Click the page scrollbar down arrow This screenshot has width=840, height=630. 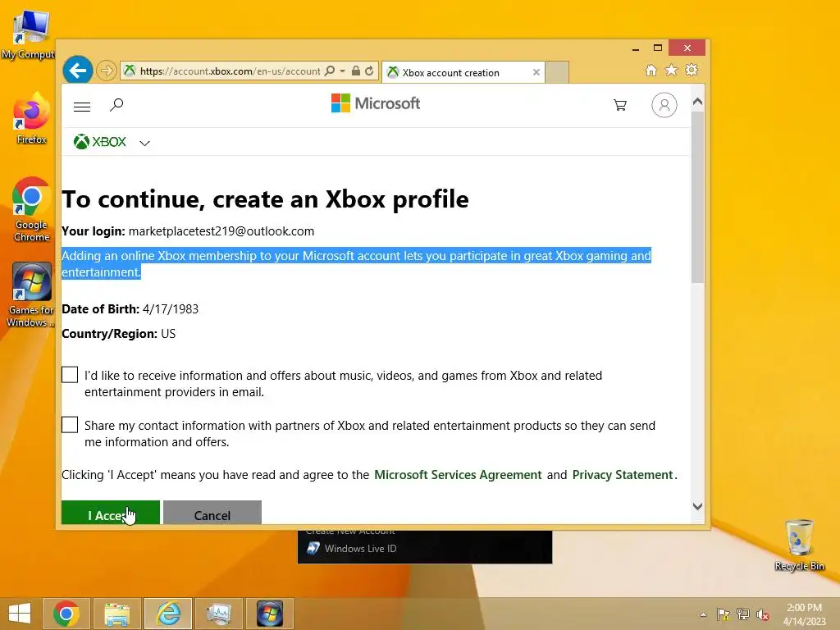pyautogui.click(x=697, y=506)
